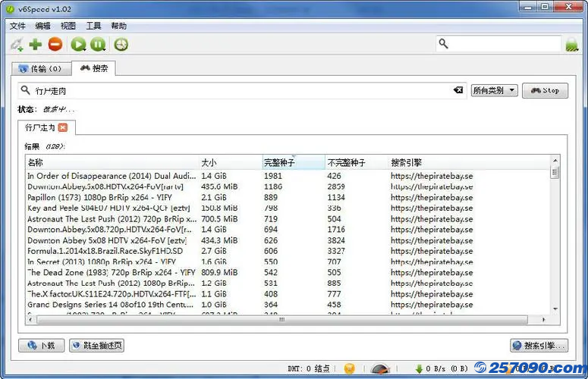Click the speedometer icon in status bar
This screenshot has height=379, width=588.
point(380,368)
